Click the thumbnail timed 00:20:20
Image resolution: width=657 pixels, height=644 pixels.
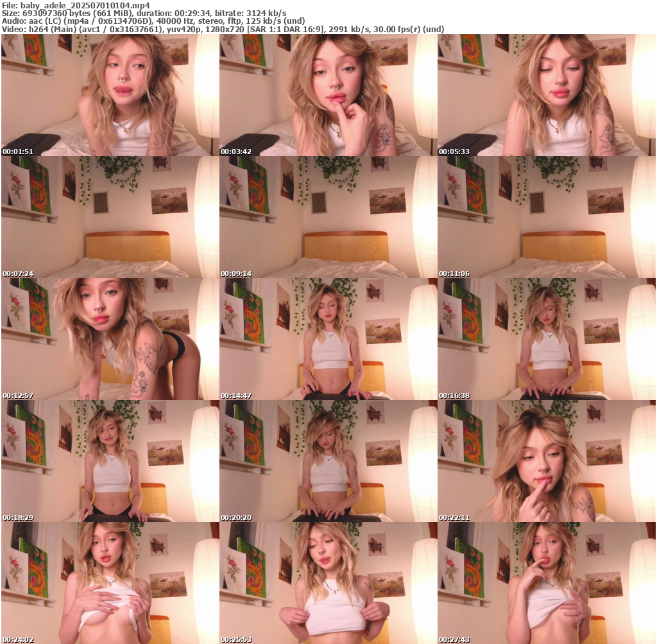[328, 461]
